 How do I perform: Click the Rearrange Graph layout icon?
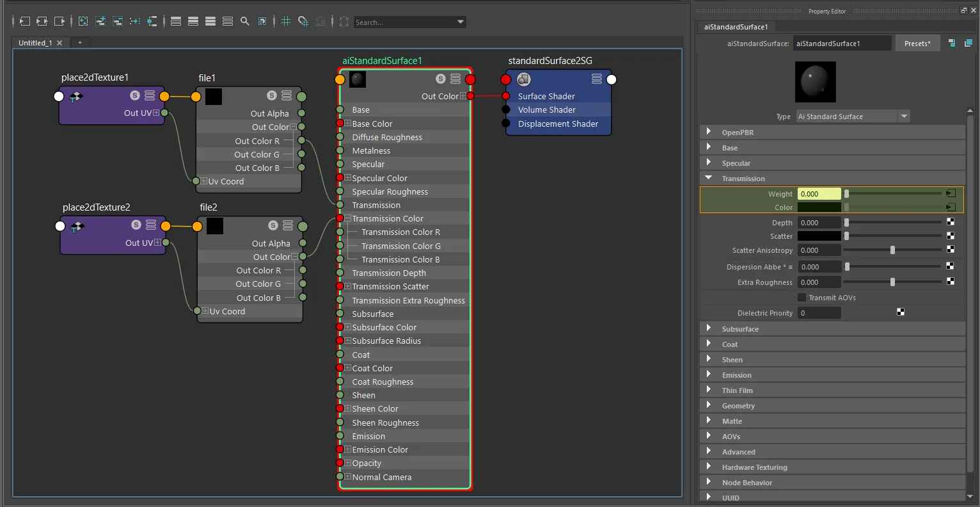point(135,21)
